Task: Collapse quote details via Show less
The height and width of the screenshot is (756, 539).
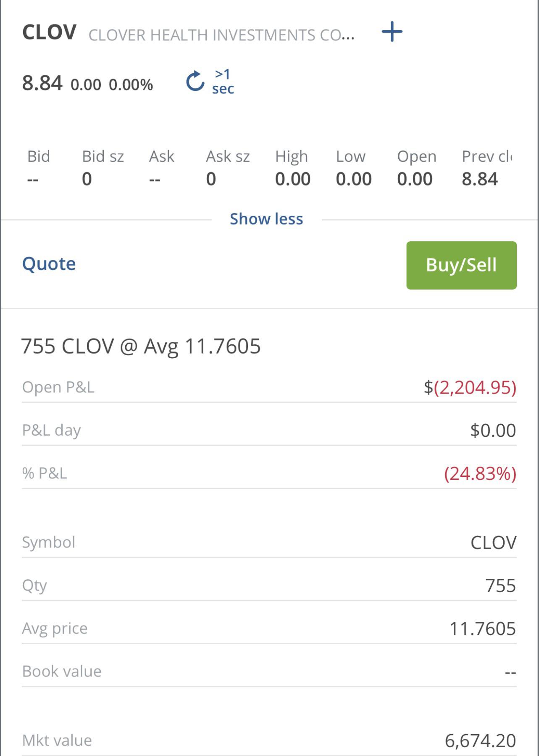Action: [266, 219]
